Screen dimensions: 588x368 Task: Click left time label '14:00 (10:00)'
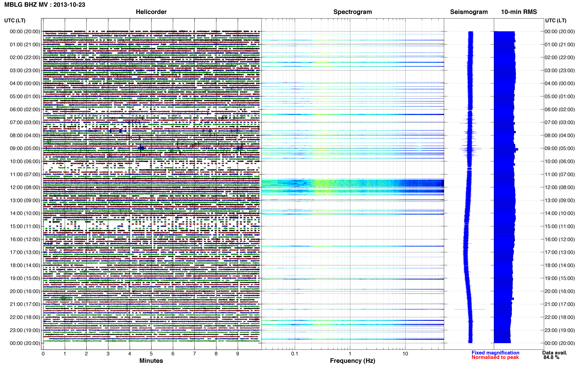25,213
